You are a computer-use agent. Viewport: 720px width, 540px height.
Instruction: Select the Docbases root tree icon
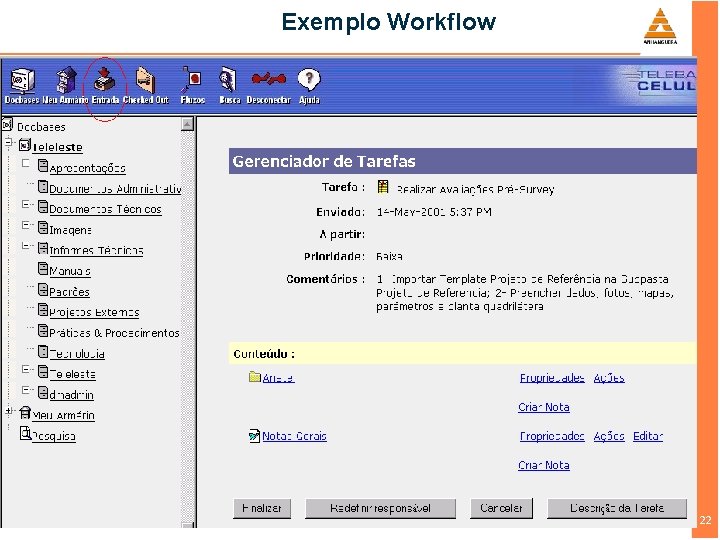7,124
